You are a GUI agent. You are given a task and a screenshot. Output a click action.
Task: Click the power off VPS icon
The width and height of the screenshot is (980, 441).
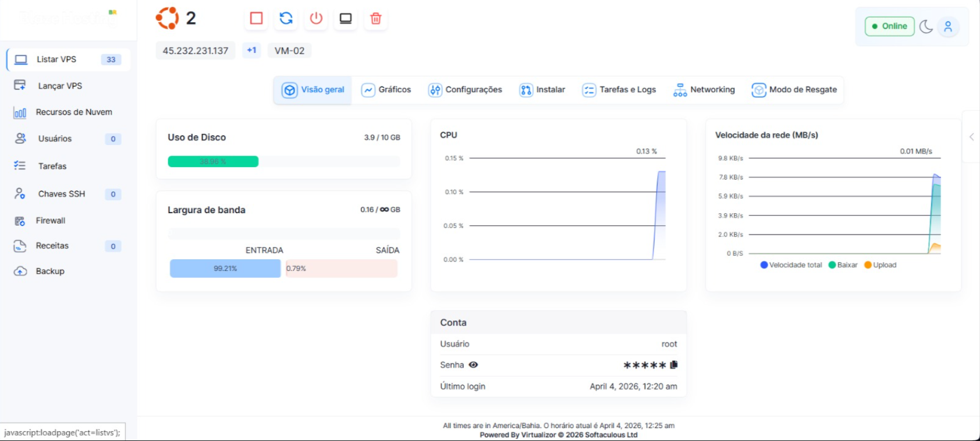[x=316, y=19]
